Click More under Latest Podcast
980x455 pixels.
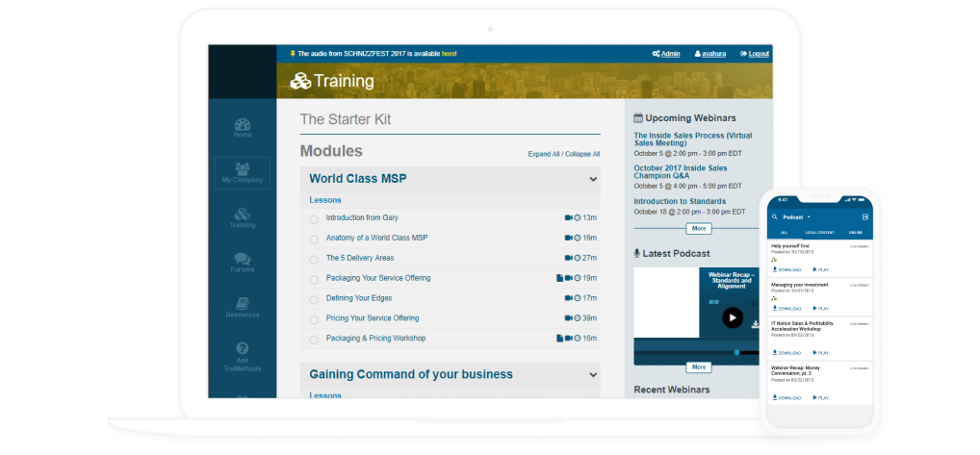tap(699, 367)
